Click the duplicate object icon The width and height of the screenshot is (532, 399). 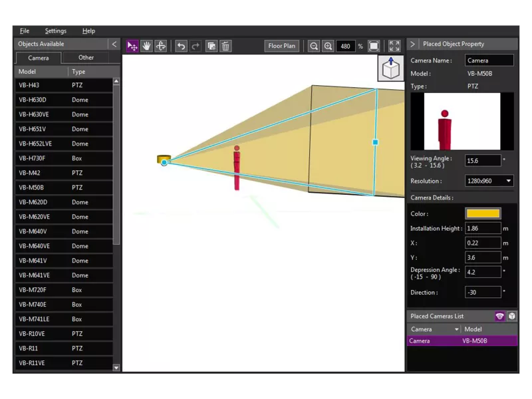(x=211, y=46)
